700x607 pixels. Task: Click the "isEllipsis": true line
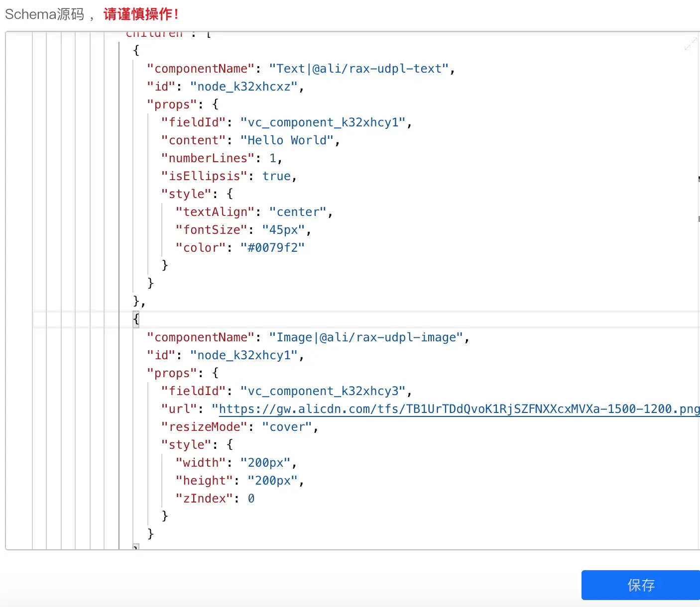(229, 176)
